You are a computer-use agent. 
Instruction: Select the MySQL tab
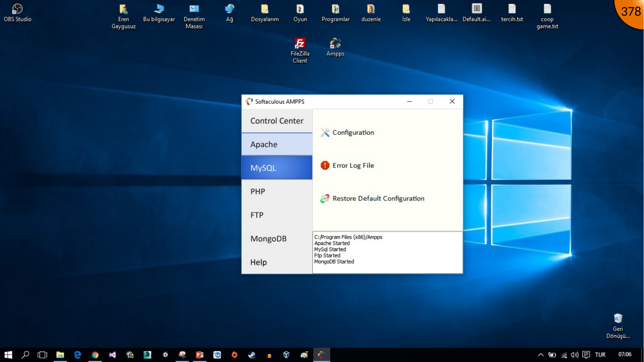click(277, 168)
